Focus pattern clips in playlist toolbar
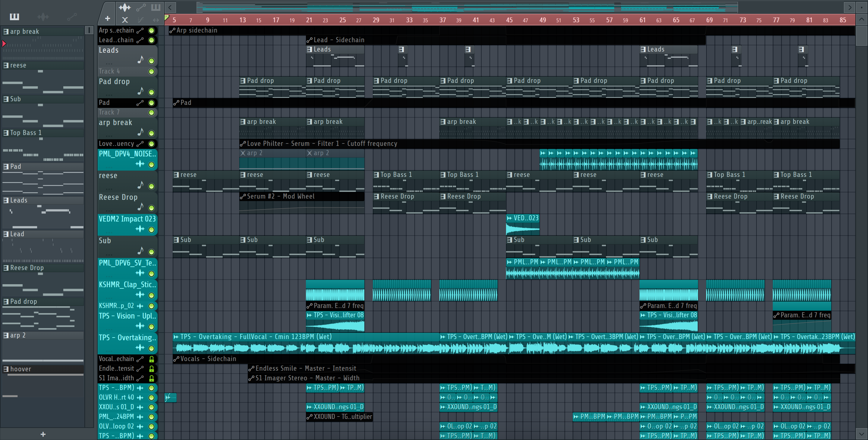 (156, 7)
